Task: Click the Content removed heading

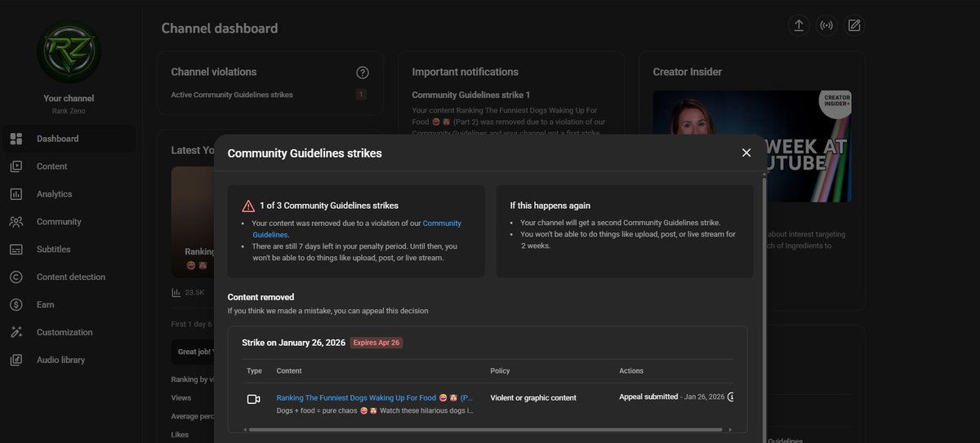Action: 261,297
